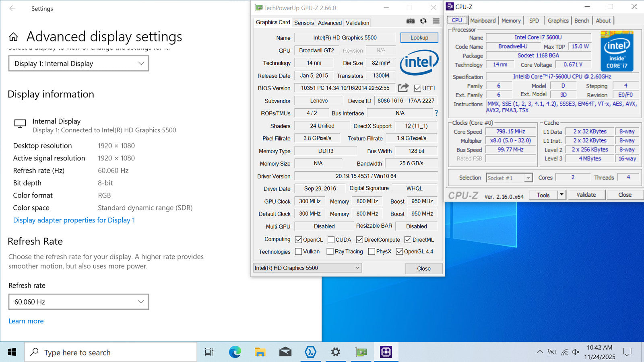Click the Bus Interface question mark icon
644x362 pixels.
coord(436,113)
